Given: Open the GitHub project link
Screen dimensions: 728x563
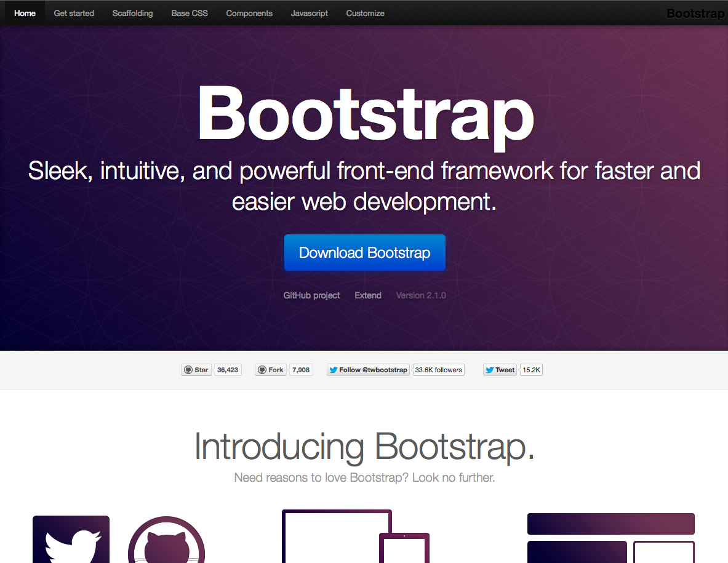Looking at the screenshot, I should click(x=311, y=295).
